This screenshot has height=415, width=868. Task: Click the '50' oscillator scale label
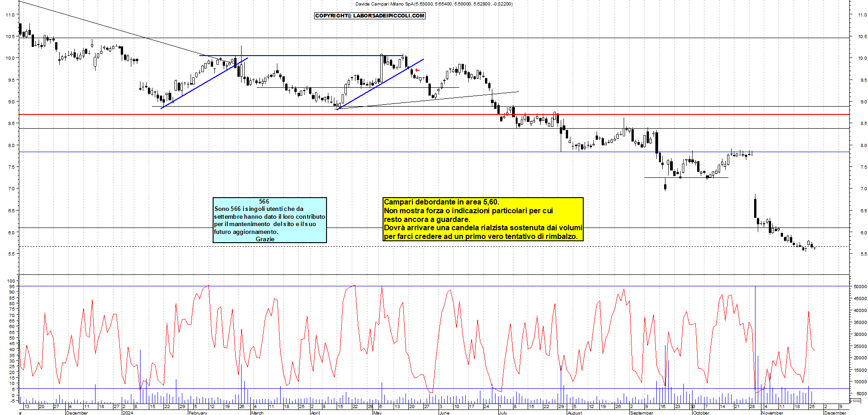12,338
